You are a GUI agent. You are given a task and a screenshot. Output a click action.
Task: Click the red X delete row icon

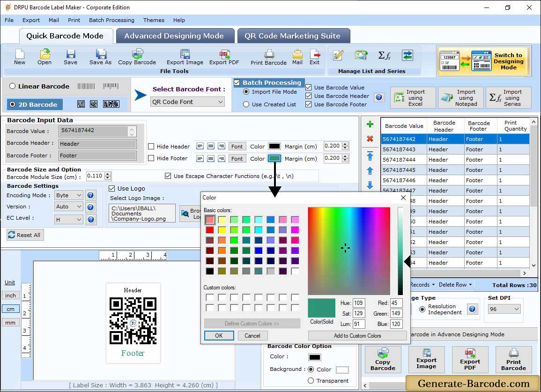(x=370, y=139)
